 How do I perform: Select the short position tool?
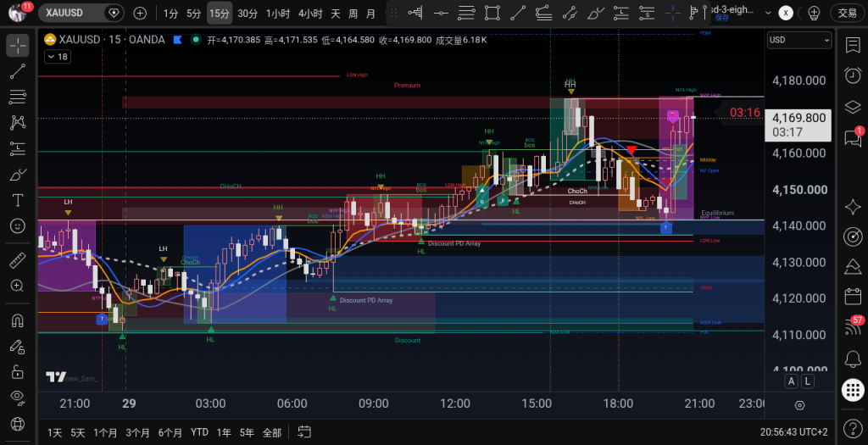click(x=647, y=14)
